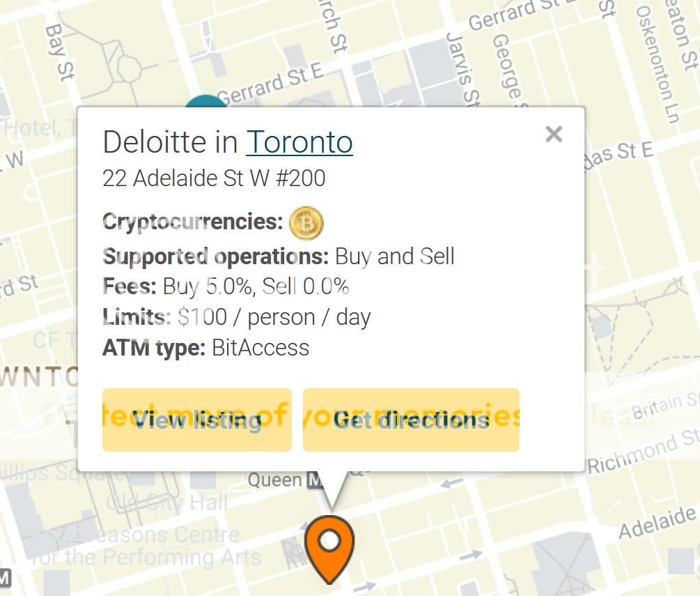Open the Toronto city link

299,142
